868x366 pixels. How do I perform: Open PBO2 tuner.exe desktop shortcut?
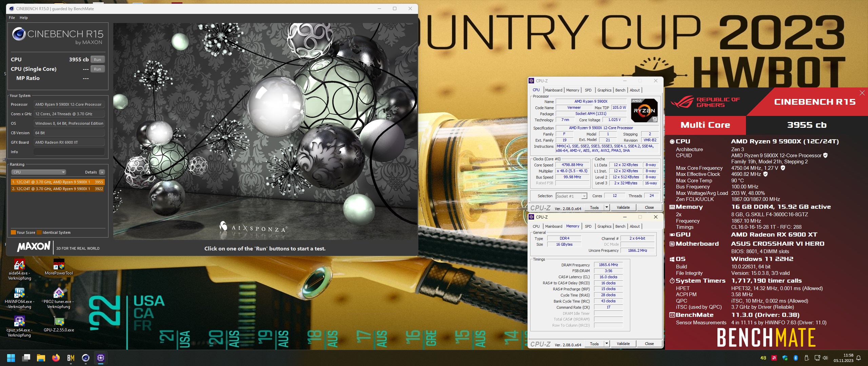click(59, 298)
